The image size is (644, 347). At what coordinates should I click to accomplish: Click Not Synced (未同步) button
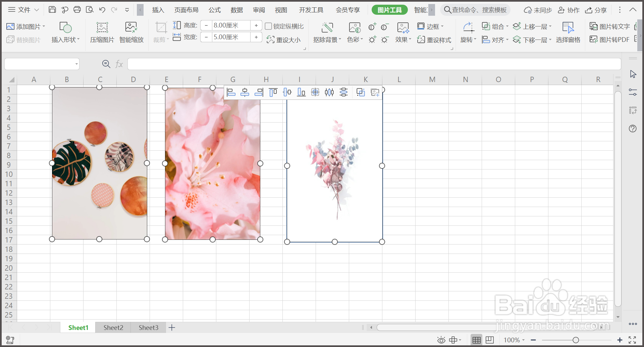538,10
